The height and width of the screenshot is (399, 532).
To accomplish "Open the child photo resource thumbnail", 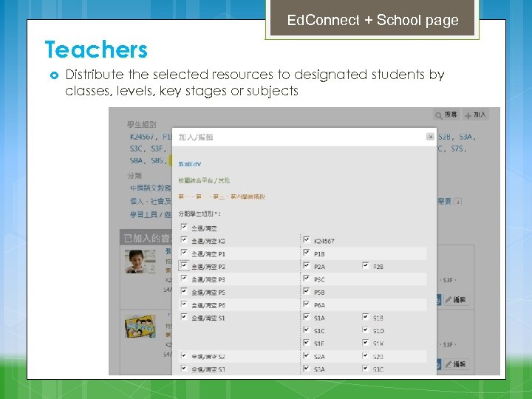I will click(140, 262).
